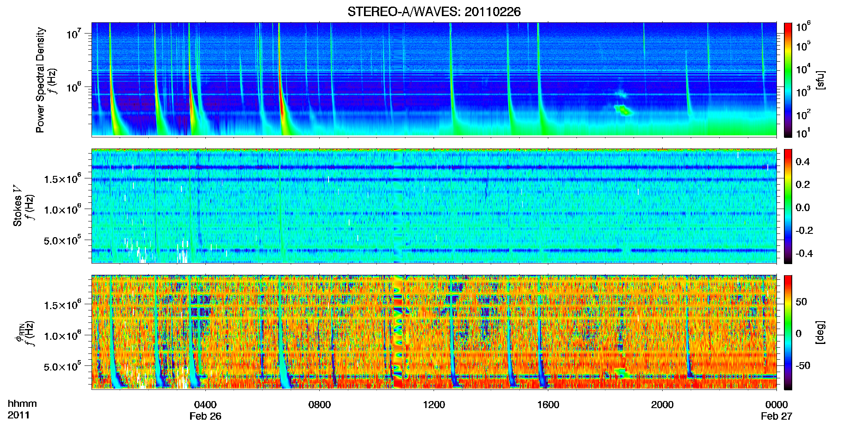868x447 pixels.
Task: Click the 5.0×10^5 tick of the φ RTN panel
Action: (63, 366)
